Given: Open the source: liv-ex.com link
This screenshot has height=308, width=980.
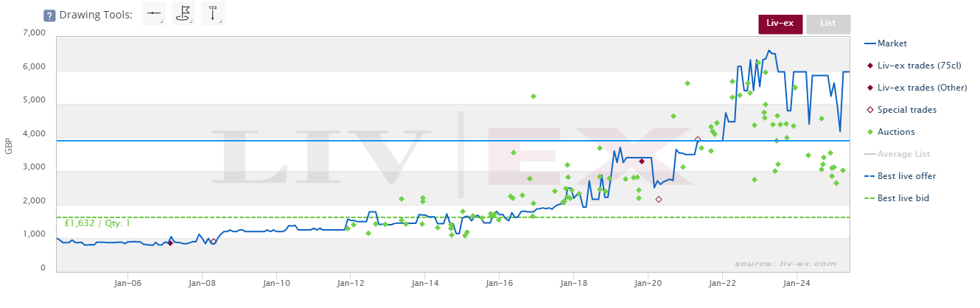Looking at the screenshot, I should (x=785, y=263).
